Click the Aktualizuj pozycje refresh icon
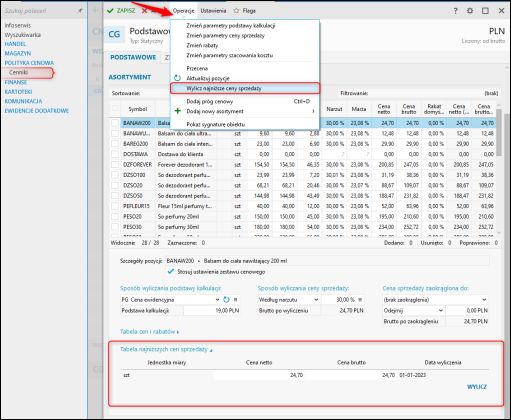Screen dimensions: 511x420 [x=177, y=78]
